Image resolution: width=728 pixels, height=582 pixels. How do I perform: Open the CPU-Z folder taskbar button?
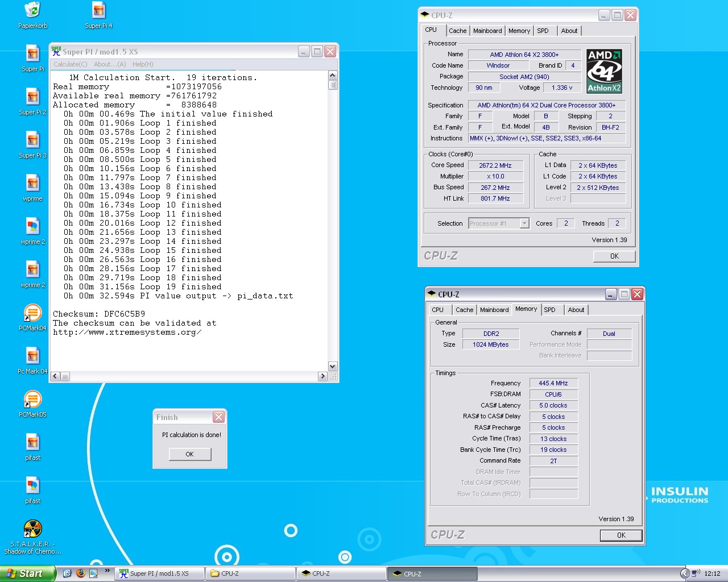[251, 573]
